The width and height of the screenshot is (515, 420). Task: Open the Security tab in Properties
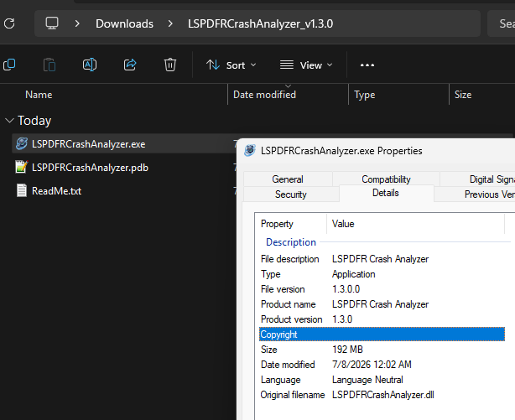click(291, 194)
